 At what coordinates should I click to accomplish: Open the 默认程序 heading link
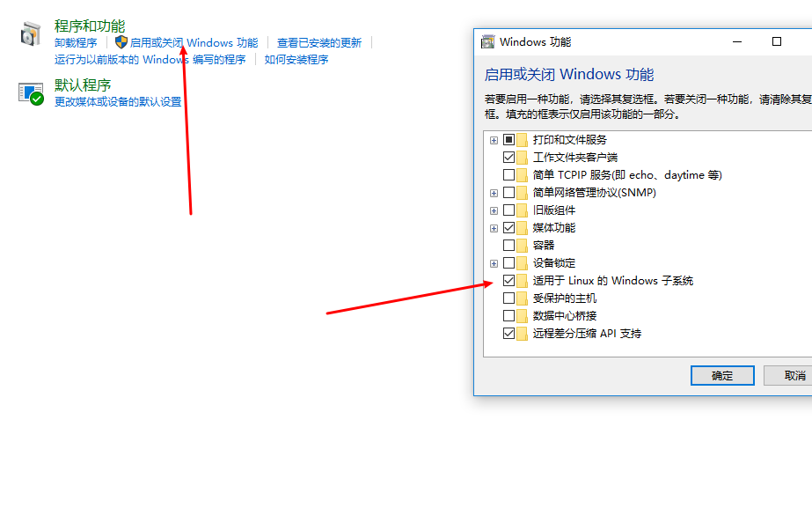click(x=83, y=85)
